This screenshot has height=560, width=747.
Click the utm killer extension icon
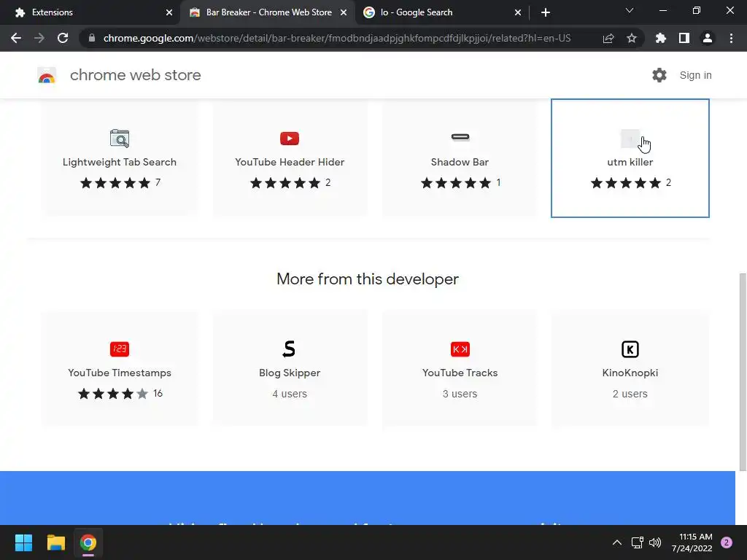point(630,138)
